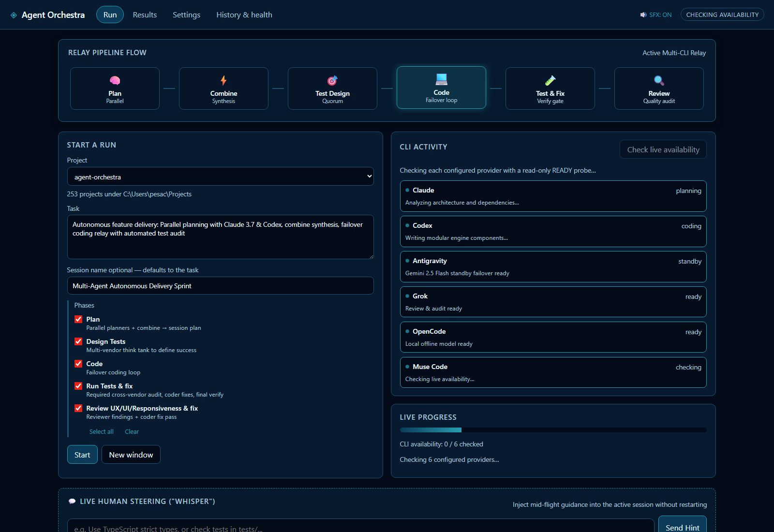This screenshot has height=532, width=774.
Task: Click into the Task description text area
Action: point(220,237)
